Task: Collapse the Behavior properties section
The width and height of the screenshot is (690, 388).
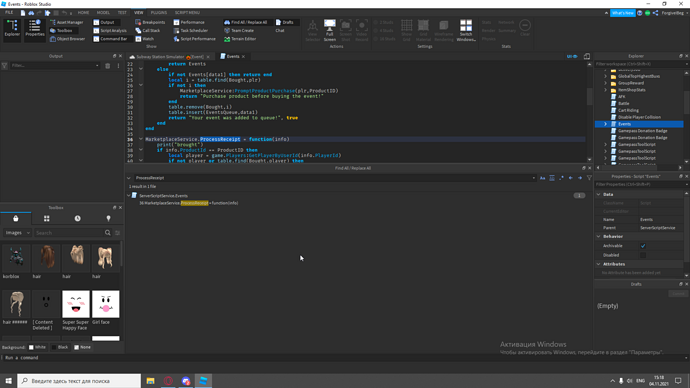Action: point(598,236)
